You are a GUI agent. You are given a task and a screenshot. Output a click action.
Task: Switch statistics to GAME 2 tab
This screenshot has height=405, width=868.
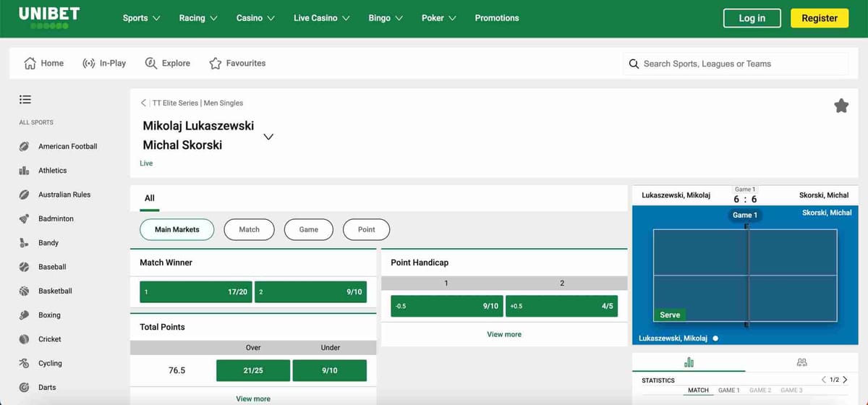coord(760,391)
